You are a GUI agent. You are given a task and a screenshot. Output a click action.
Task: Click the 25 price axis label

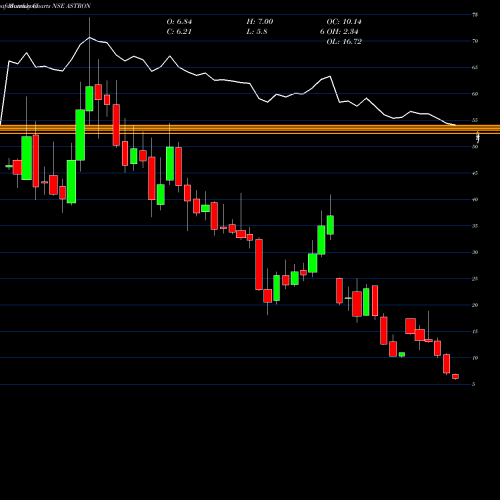click(475, 279)
